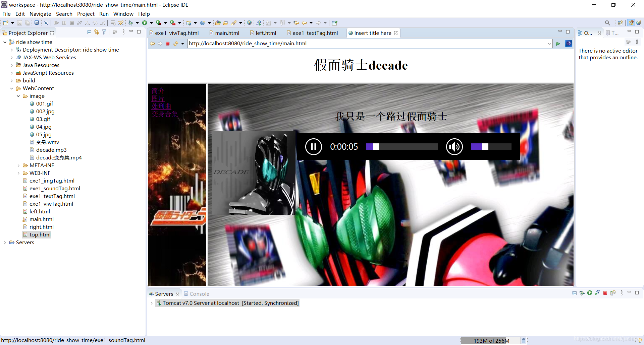Click the heap status '193M of 256M' bar

[491, 341]
